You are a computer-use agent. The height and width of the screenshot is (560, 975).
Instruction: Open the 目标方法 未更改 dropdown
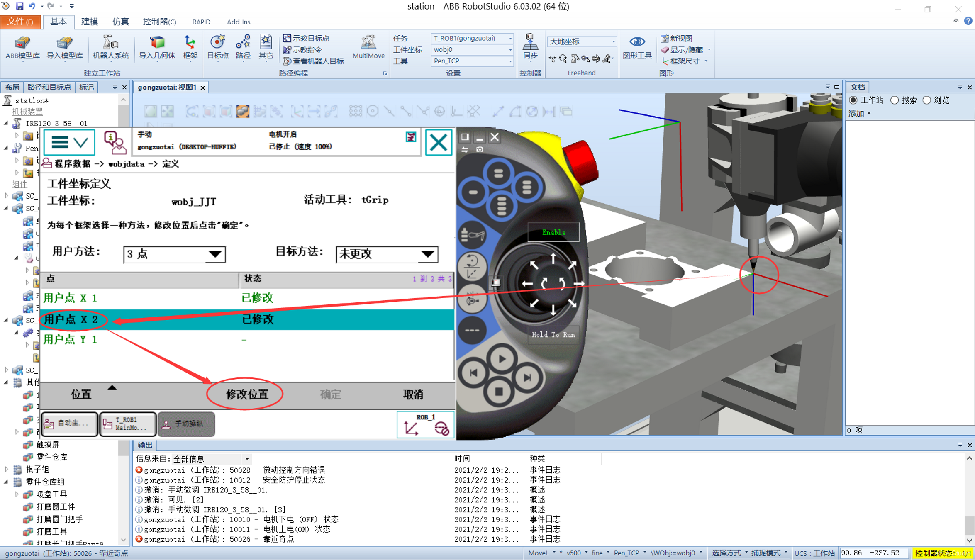[387, 254]
